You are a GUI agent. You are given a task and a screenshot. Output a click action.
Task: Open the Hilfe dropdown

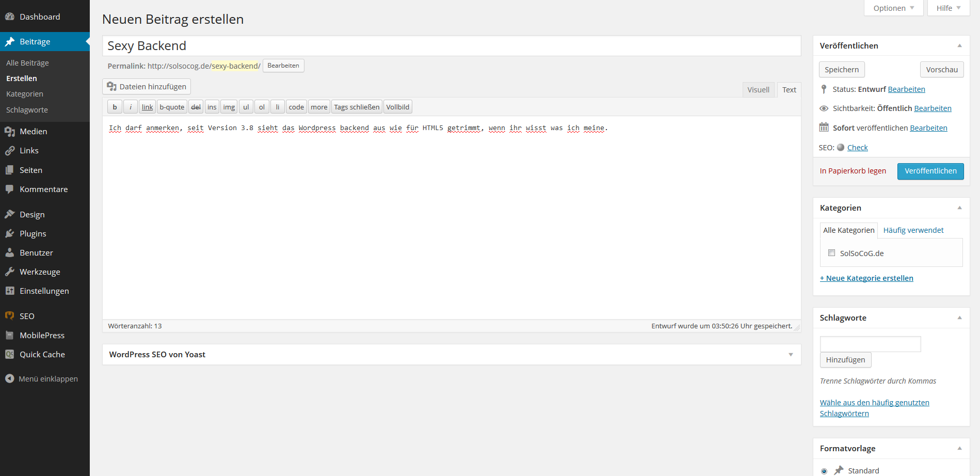point(949,8)
